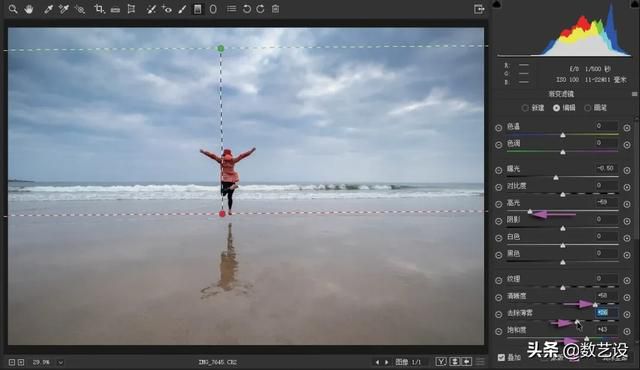This screenshot has width=640, height=370.
Task: Click the 阴影 slider handle
Action: point(563,228)
